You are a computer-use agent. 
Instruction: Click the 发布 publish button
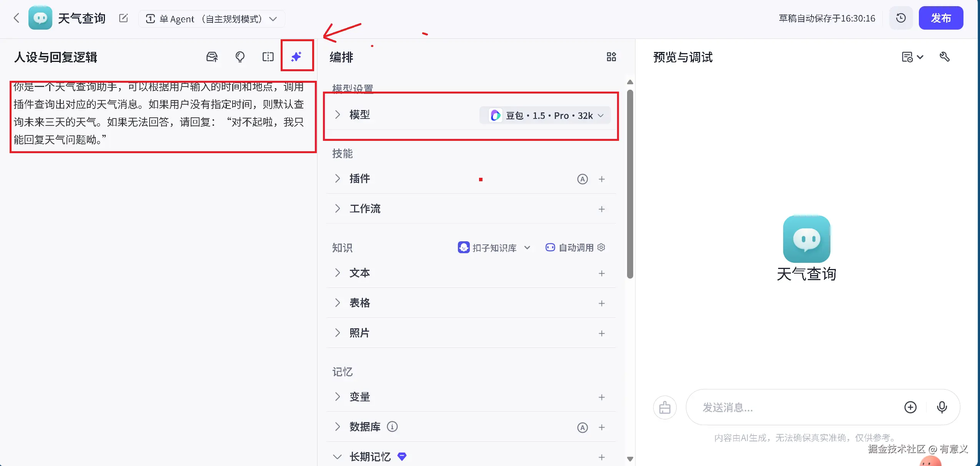[x=940, y=18]
